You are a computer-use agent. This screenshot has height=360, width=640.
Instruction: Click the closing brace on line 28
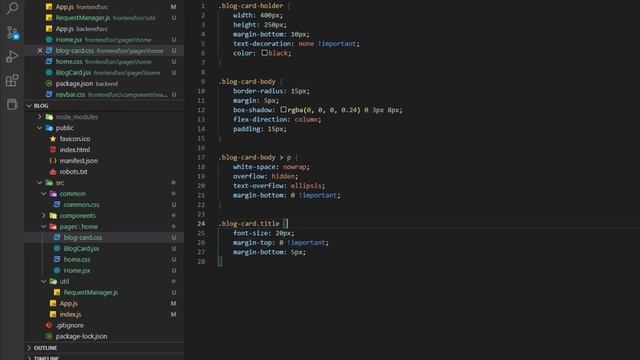coord(220,261)
